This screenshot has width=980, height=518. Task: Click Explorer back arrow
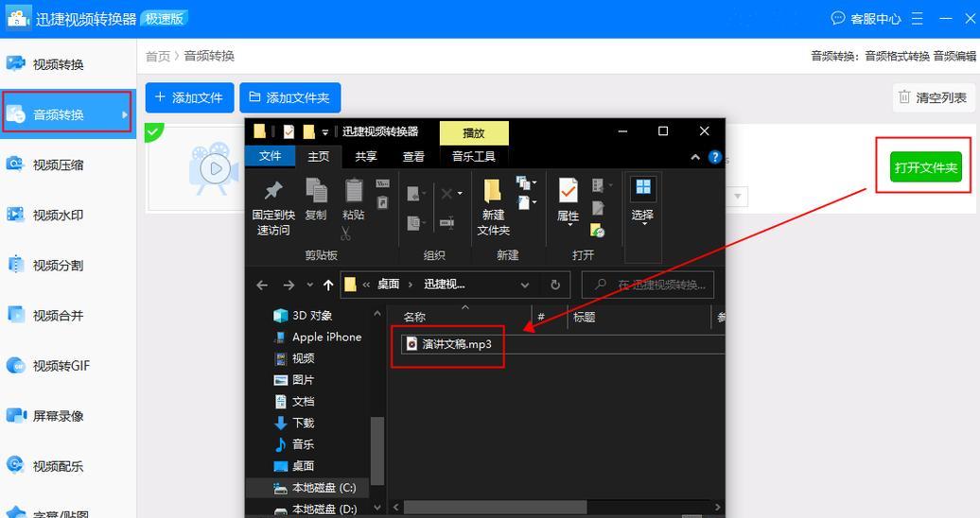pos(262,285)
